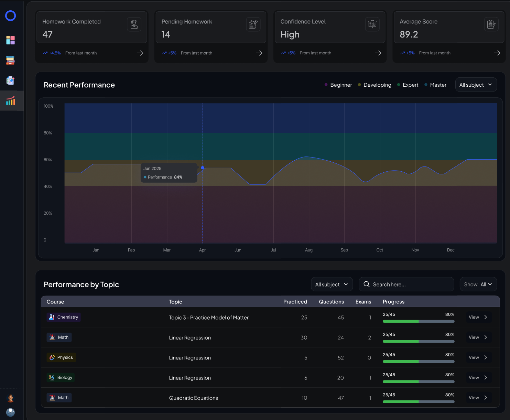The image size is (510, 420).
Task: Toggle the Master legend series
Action: [435, 85]
